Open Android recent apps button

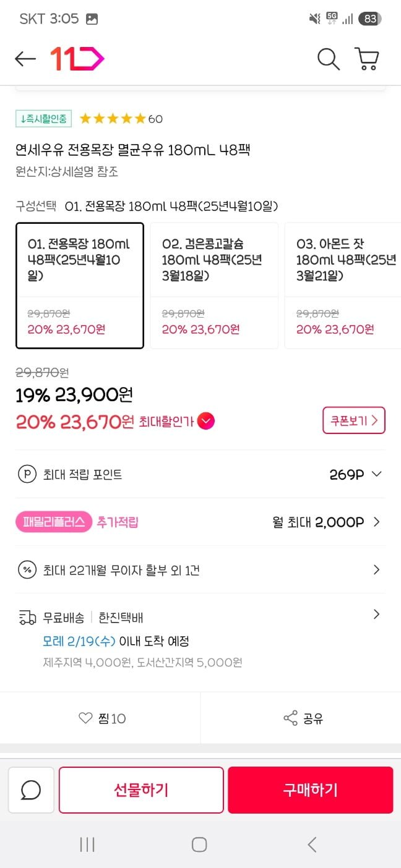(x=87, y=845)
